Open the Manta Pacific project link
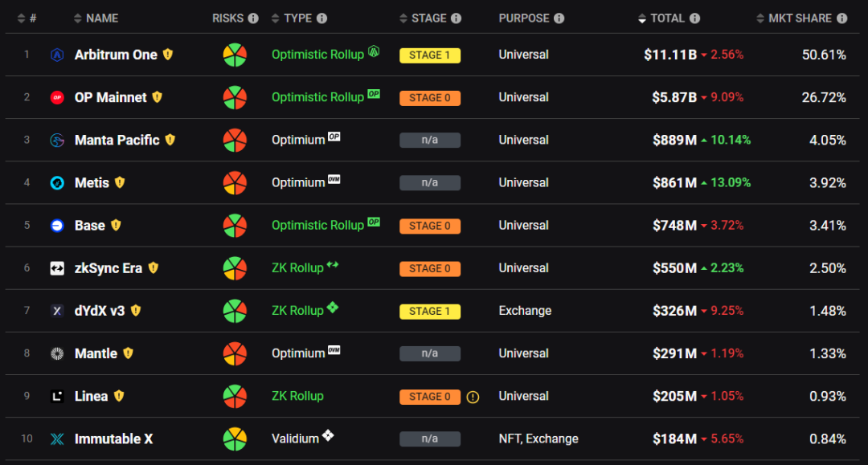The height and width of the screenshot is (465, 868). click(x=117, y=140)
